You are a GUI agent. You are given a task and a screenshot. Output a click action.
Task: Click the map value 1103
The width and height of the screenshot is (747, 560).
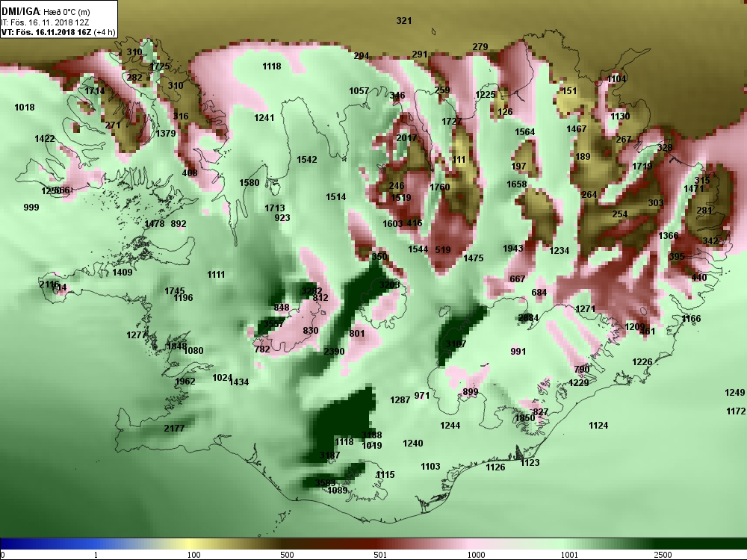tap(431, 466)
